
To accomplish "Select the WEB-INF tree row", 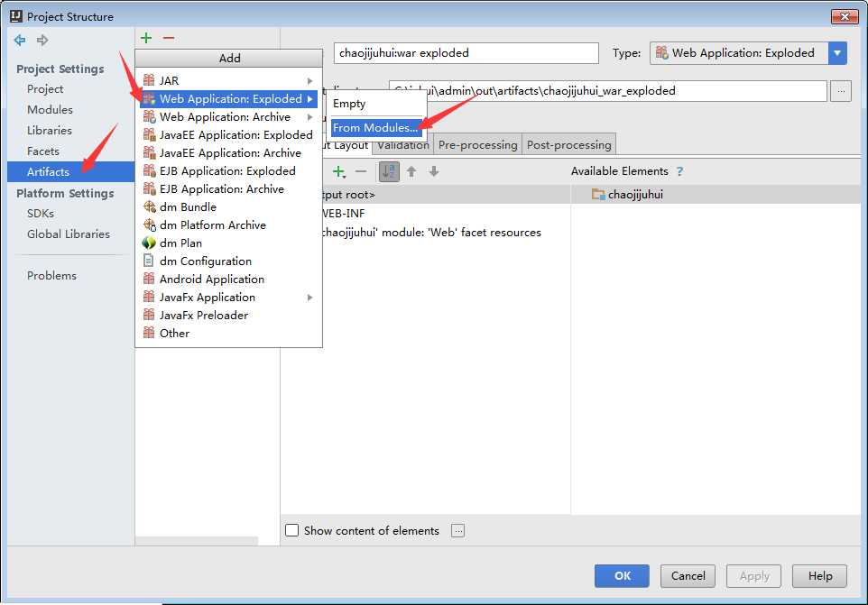I will (446, 214).
